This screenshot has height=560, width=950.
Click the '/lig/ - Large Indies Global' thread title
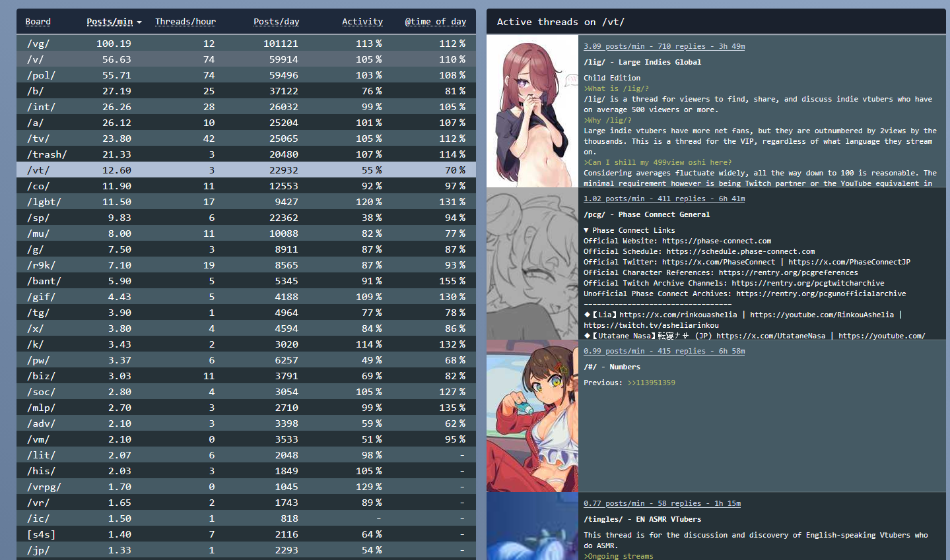[642, 62]
